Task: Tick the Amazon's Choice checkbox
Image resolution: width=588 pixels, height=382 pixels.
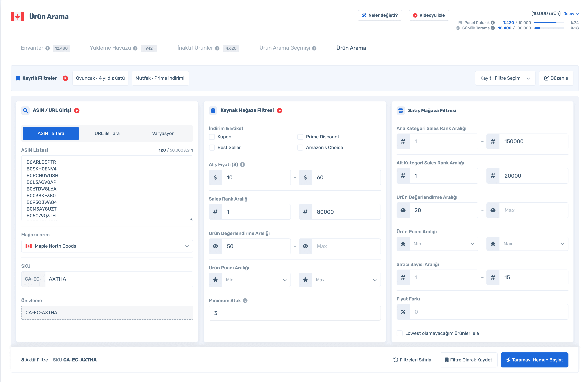Action: [300, 148]
